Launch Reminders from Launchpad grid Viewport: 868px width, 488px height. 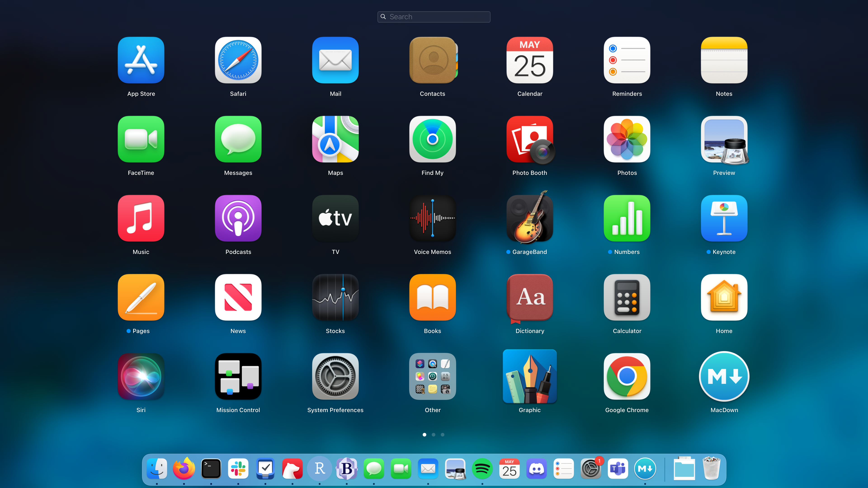pyautogui.click(x=627, y=60)
